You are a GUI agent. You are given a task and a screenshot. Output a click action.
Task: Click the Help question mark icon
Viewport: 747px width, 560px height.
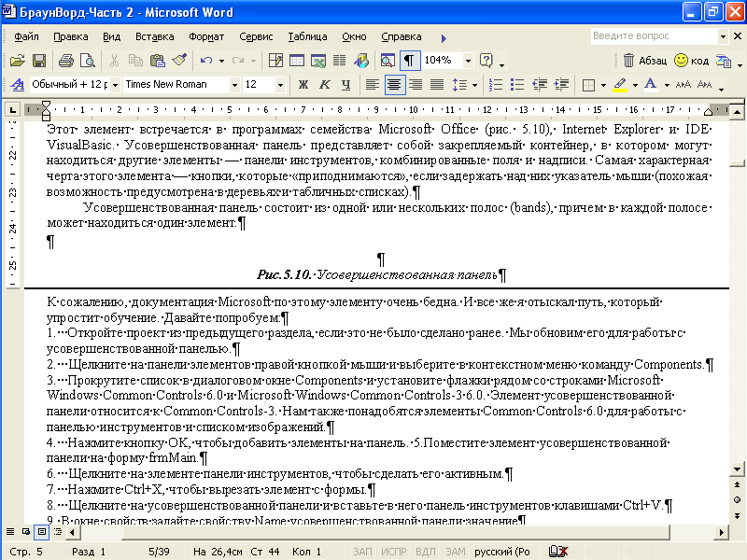486,61
